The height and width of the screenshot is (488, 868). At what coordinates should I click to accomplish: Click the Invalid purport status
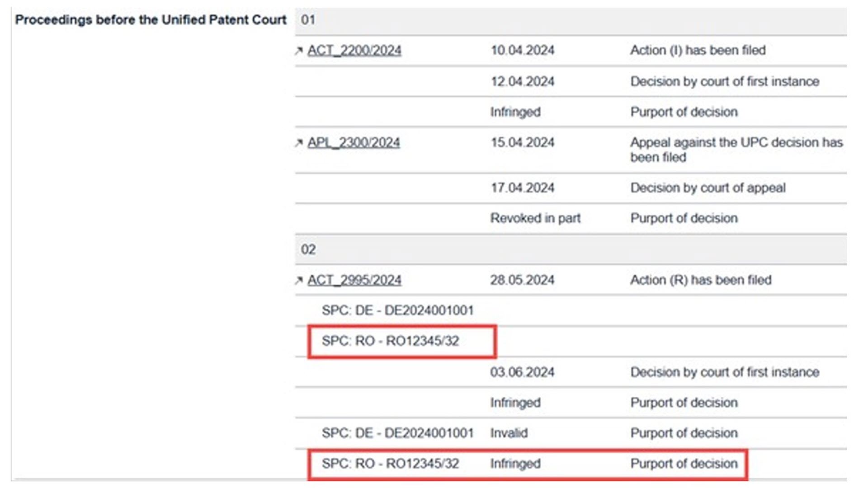click(509, 433)
